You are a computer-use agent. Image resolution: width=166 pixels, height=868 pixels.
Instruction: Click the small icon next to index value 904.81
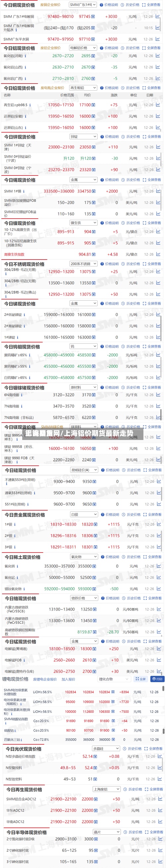[x=94, y=255]
